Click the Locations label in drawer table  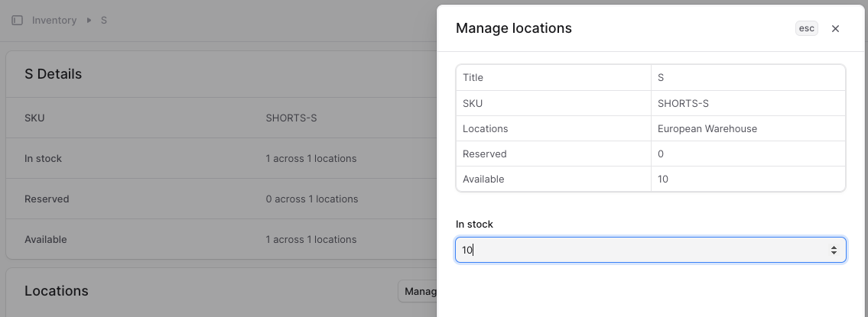pyautogui.click(x=485, y=128)
